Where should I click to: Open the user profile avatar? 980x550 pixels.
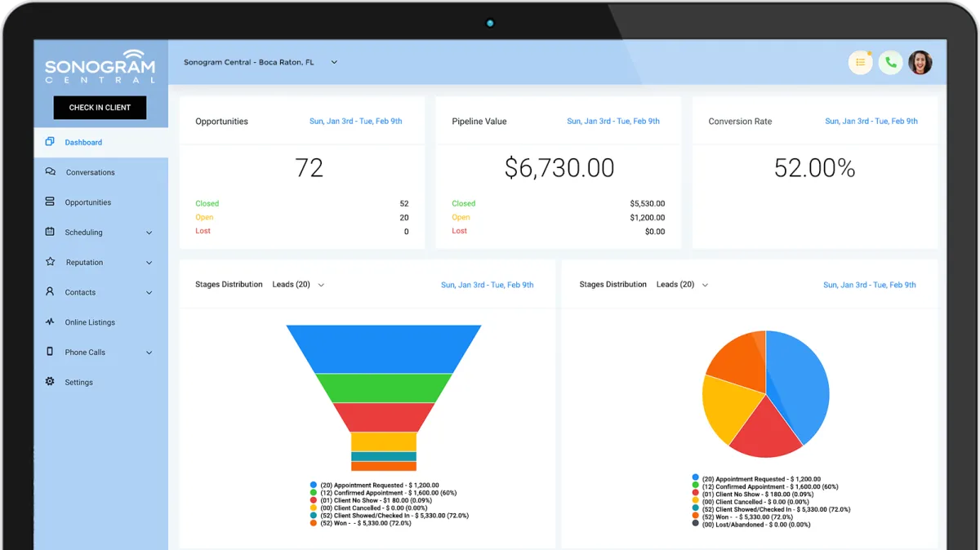920,63
